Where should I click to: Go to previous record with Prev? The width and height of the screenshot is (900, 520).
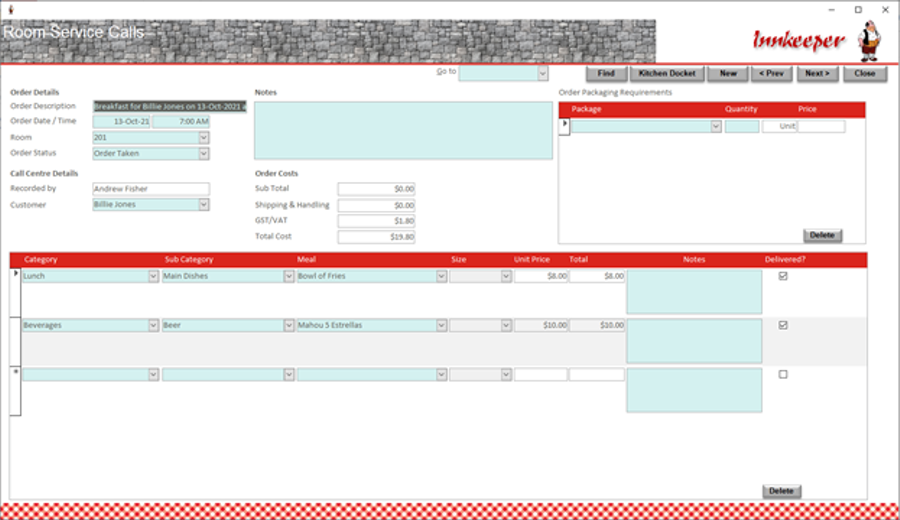[771, 73]
